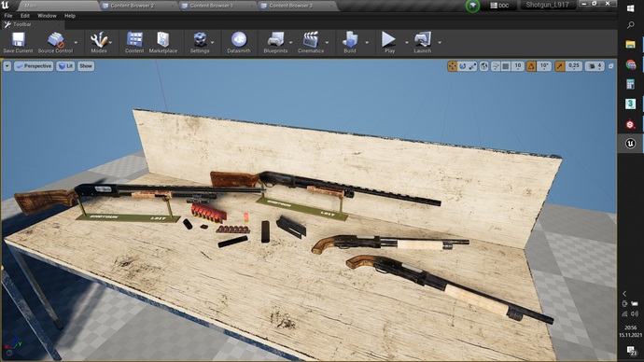Expand the Source Control dropdown arrow
The image size is (644, 362).
[x=76, y=42]
